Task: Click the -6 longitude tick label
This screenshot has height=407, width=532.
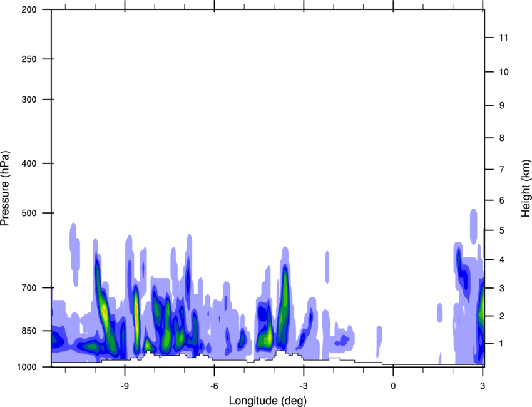Action: [x=214, y=386]
